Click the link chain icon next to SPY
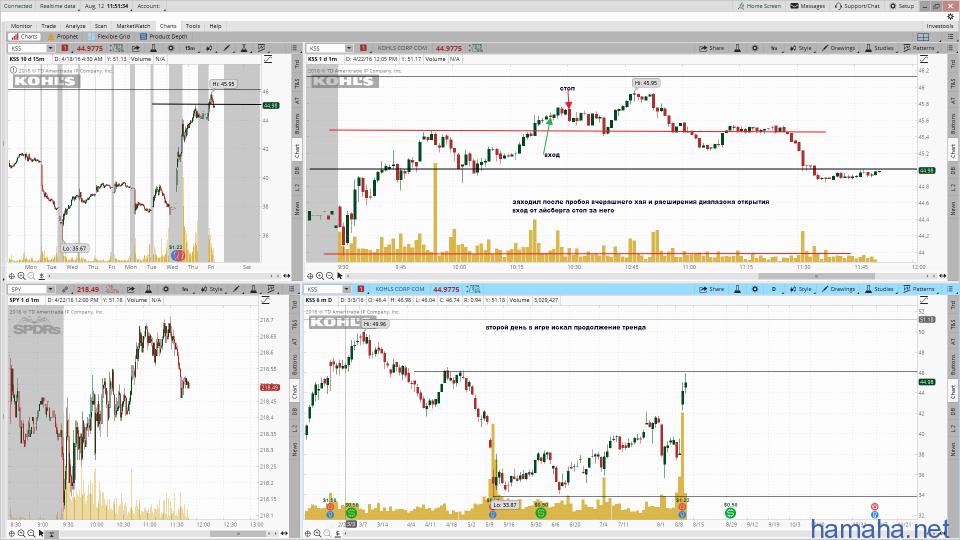Image resolution: width=960 pixels, height=540 pixels. point(64,289)
